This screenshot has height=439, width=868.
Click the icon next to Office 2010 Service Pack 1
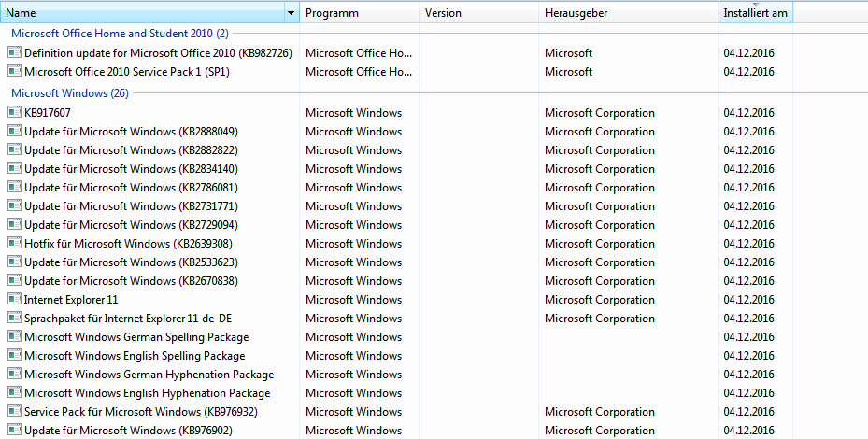(x=15, y=71)
